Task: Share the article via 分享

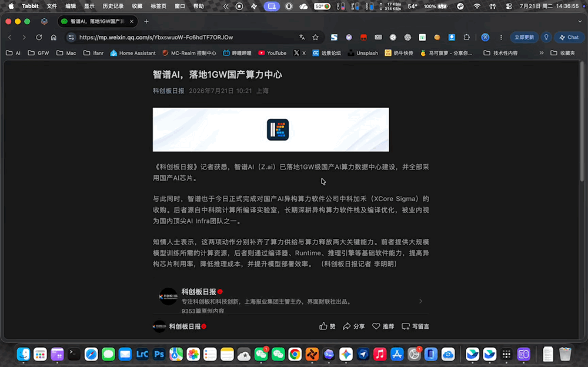Action: coord(353,326)
